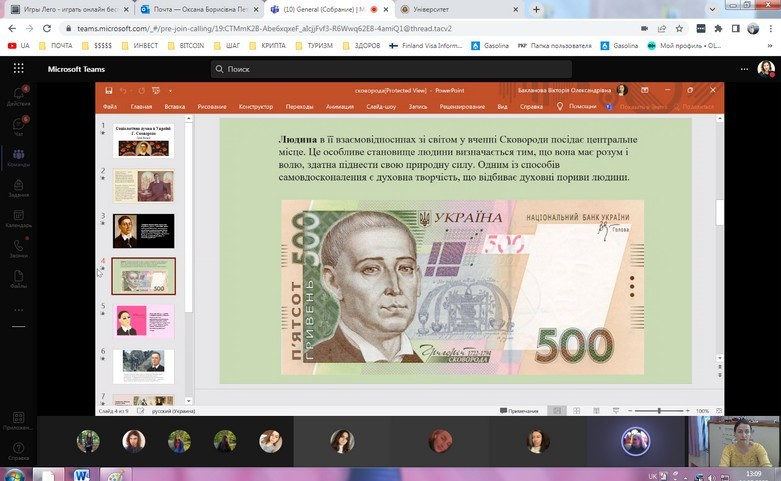Image resolution: width=781 pixels, height=481 pixels.
Task: Click zoom slider handle in status bar
Action: (x=659, y=411)
